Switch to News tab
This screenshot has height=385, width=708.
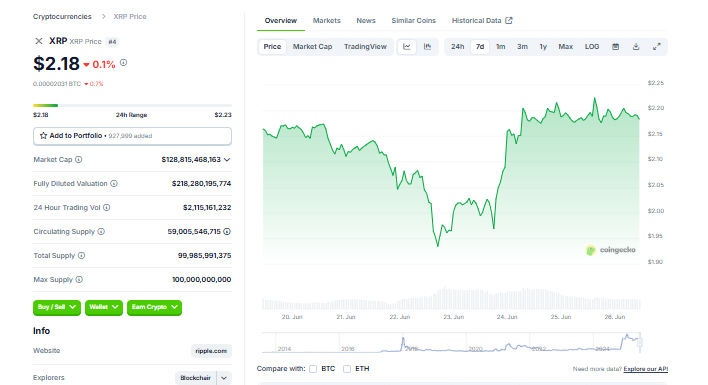click(366, 20)
